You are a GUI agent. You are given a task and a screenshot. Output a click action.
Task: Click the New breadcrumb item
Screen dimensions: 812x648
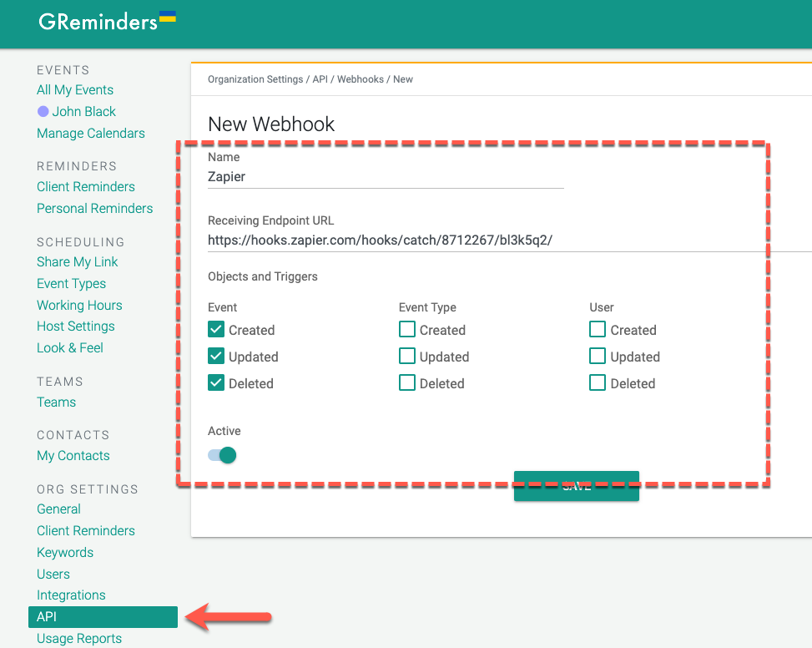click(x=403, y=79)
